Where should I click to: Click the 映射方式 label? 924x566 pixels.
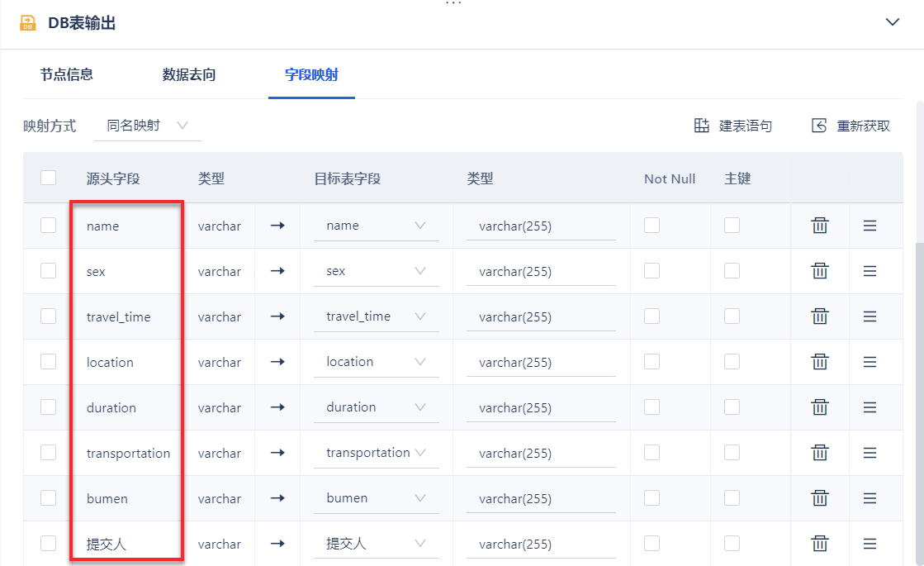50,126
